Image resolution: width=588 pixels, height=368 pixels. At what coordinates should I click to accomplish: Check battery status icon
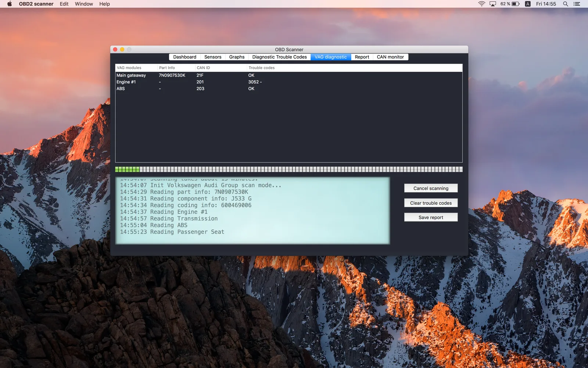516,4
